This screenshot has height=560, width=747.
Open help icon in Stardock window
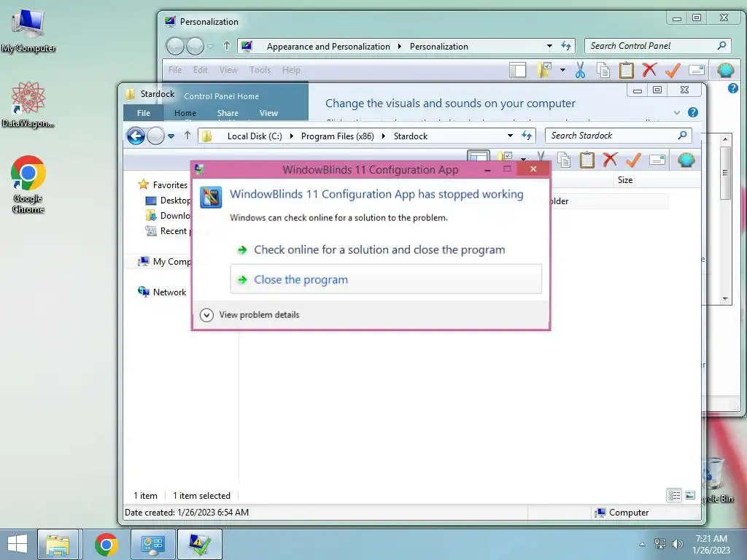pyautogui.click(x=693, y=112)
